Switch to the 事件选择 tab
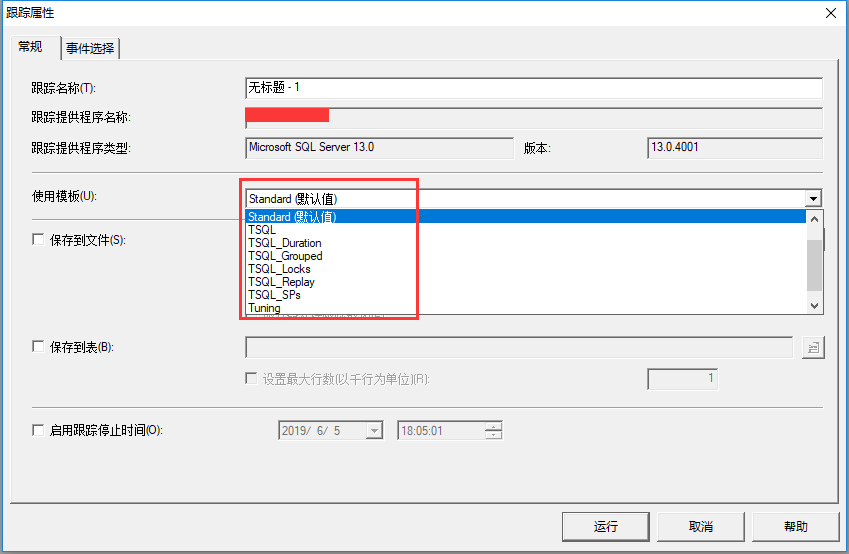Viewport: 849px width, 554px height. tap(90, 48)
